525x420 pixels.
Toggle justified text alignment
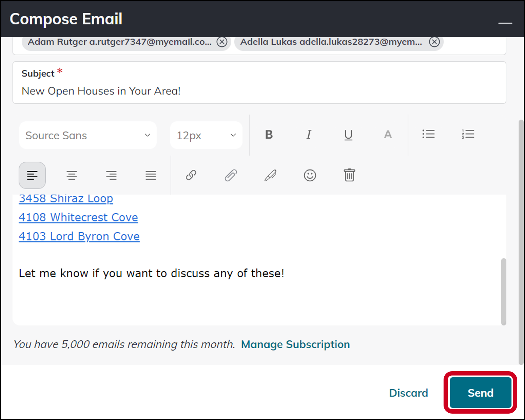pyautogui.click(x=151, y=175)
